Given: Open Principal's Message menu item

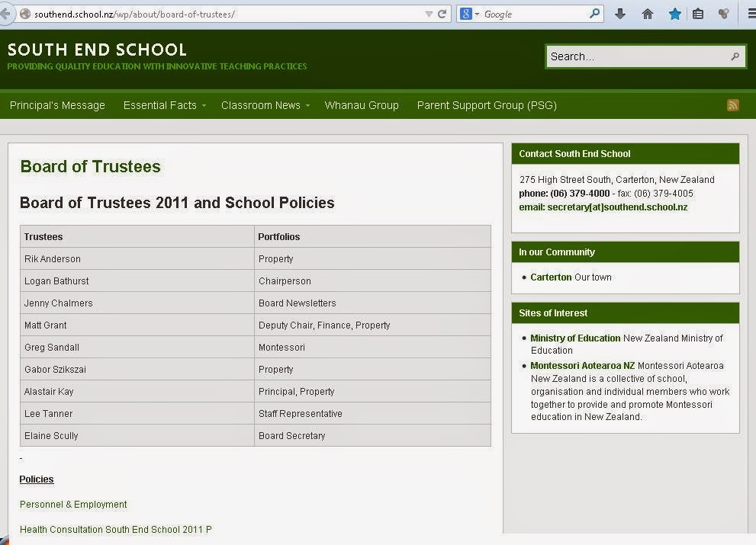Looking at the screenshot, I should click(x=57, y=105).
